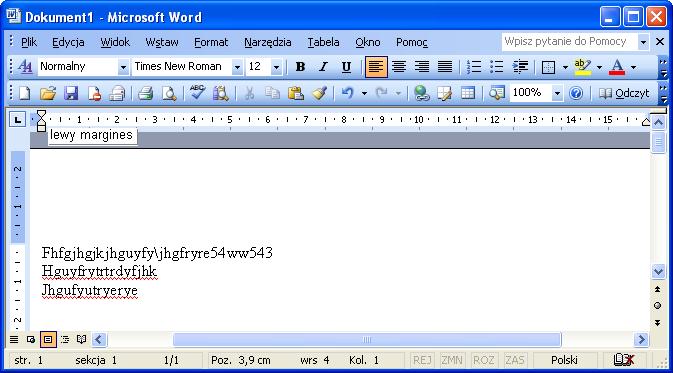Open the Format menu
673x373 pixels.
[211, 42]
